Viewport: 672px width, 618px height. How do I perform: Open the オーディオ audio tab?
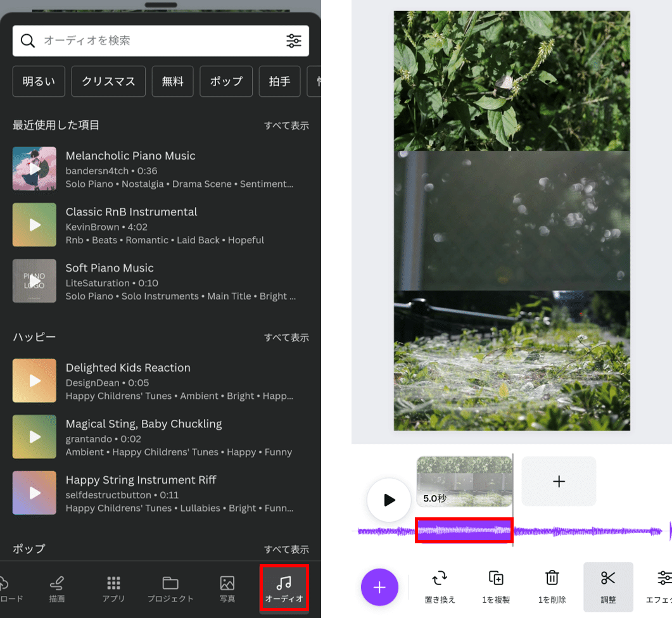[284, 588]
